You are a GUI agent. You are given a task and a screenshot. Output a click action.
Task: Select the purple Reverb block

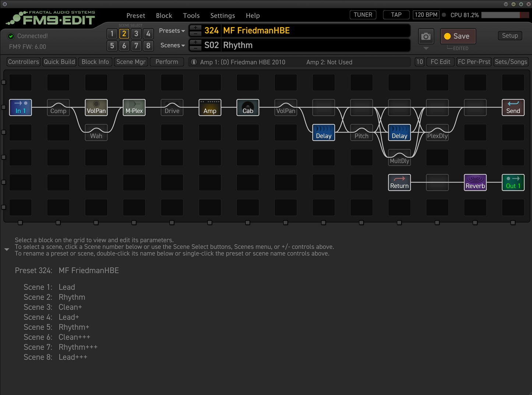point(475,183)
